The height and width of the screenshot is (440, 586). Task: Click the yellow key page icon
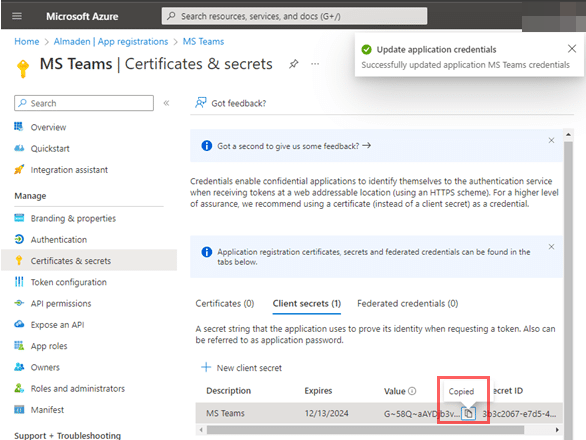pos(23,68)
